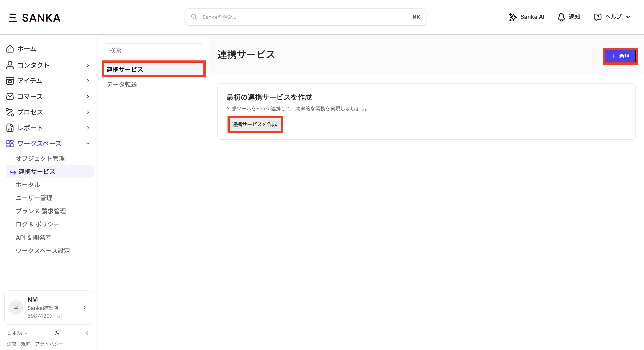Click the Sanka AI sparkle icon
The image size is (644, 350).
[512, 17]
